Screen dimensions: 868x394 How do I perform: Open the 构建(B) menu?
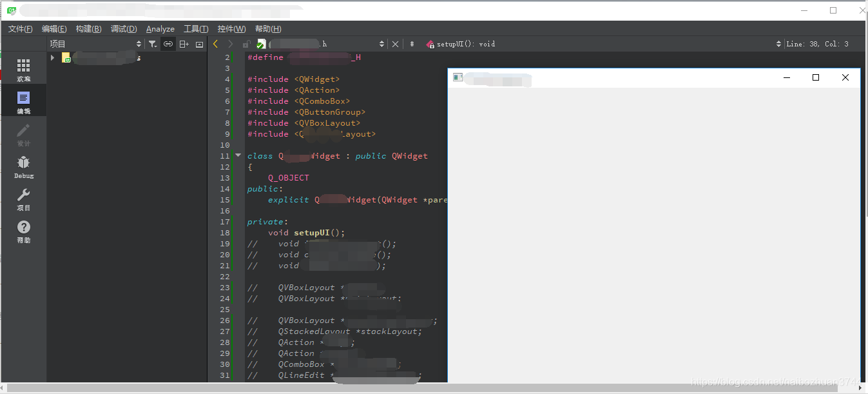(x=88, y=28)
